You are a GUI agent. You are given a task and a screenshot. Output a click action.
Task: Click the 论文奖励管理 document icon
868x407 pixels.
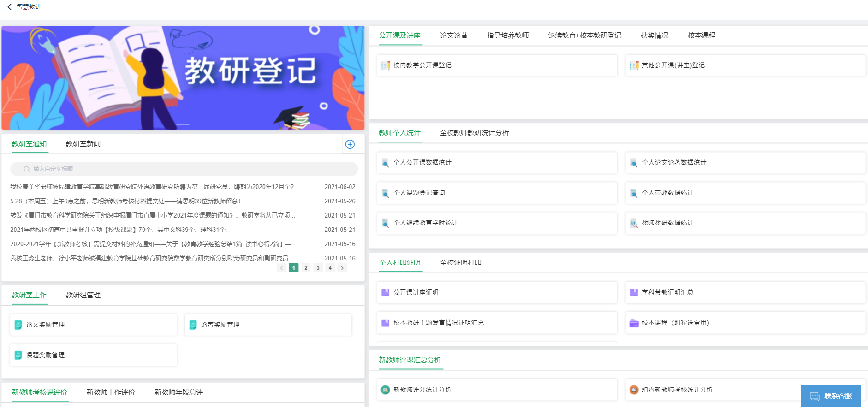tap(18, 325)
